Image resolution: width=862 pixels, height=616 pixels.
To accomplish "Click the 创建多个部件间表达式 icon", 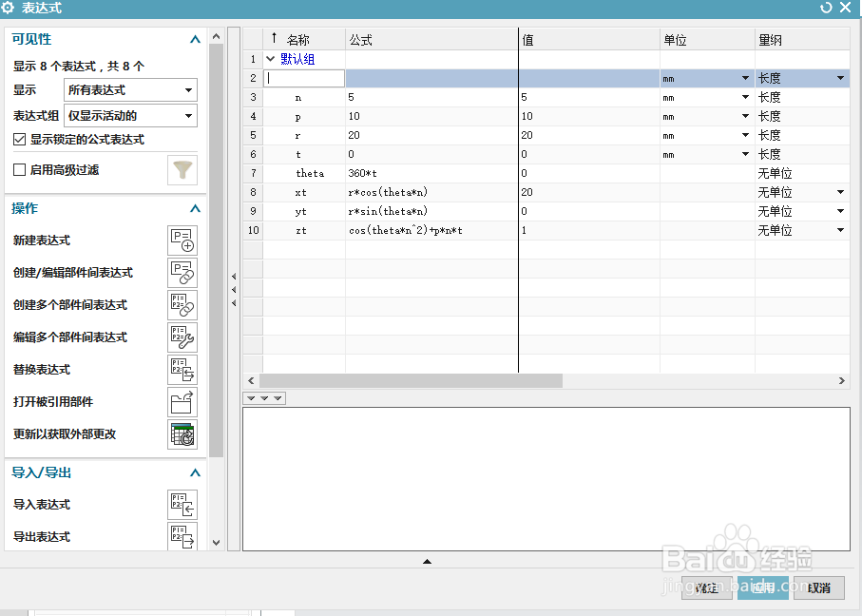I will click(182, 305).
